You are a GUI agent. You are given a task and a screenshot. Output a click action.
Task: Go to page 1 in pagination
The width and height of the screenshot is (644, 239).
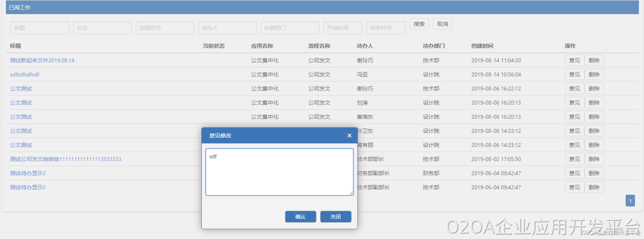click(630, 201)
